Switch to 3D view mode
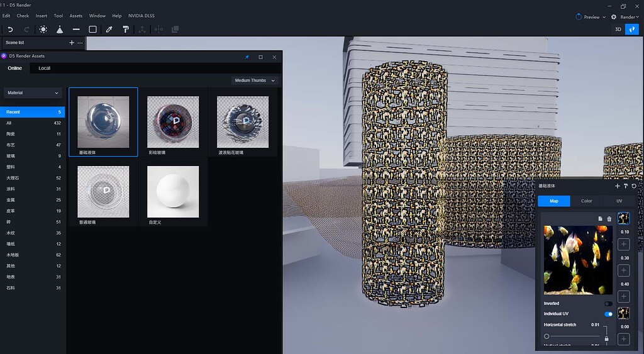 tap(618, 29)
